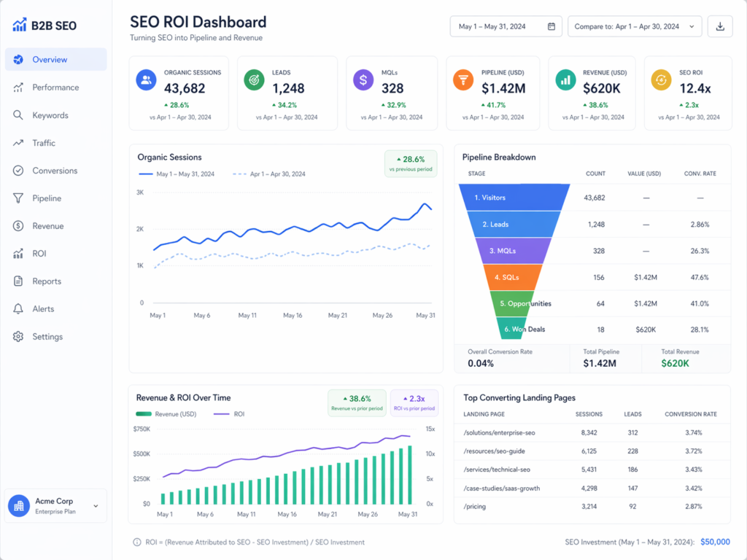This screenshot has width=747, height=560.
Task: Click the Revenue dollar icon in sidebar
Action: [x=18, y=226]
